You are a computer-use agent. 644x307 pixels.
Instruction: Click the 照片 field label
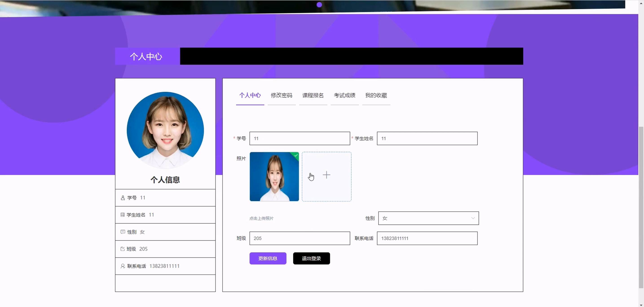pyautogui.click(x=241, y=159)
